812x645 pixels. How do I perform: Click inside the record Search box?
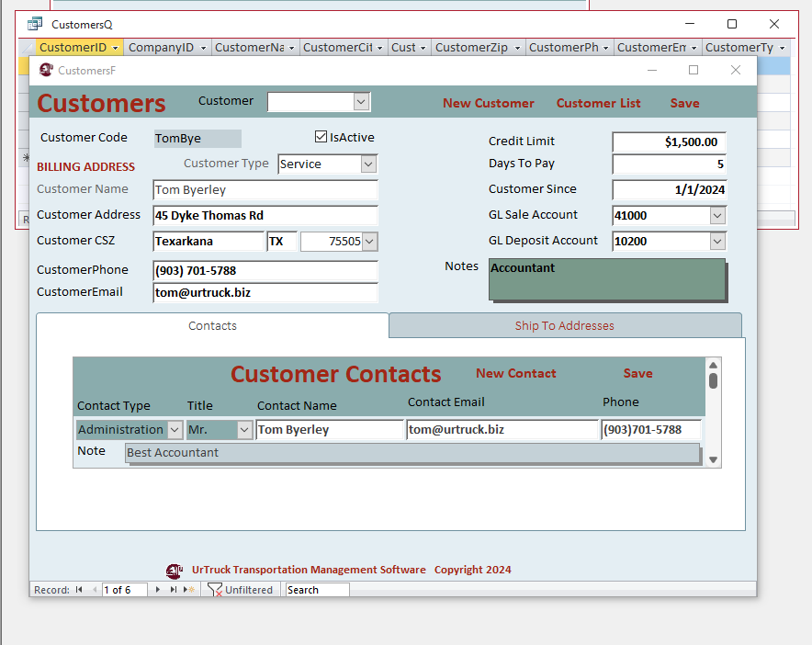317,589
